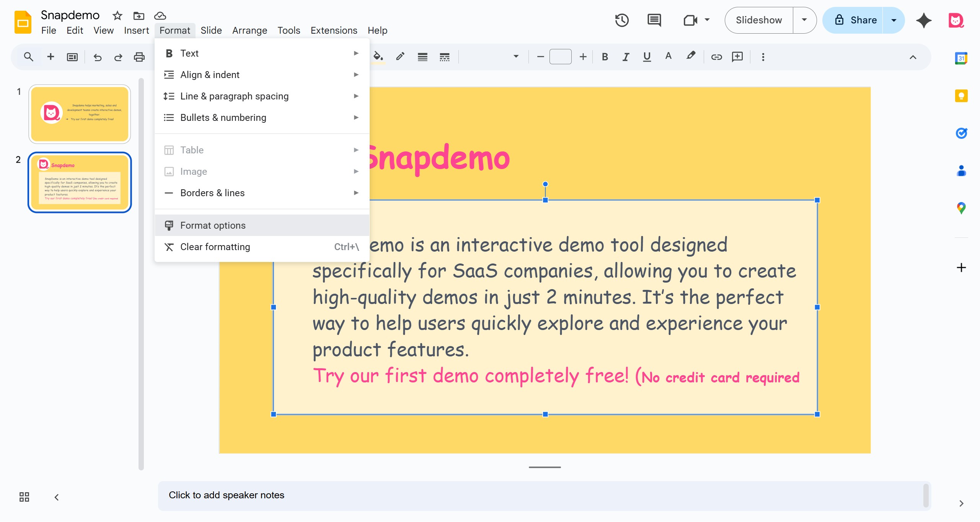Add a new slide with plus icon
This screenshot has height=522, width=980.
[x=51, y=57]
